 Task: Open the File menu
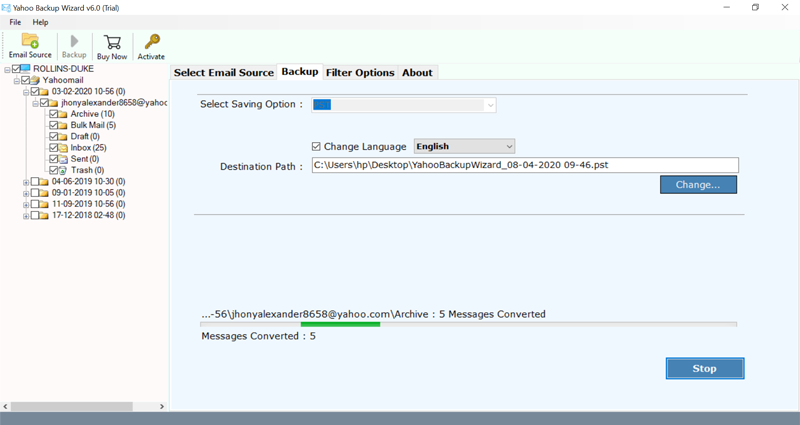15,22
